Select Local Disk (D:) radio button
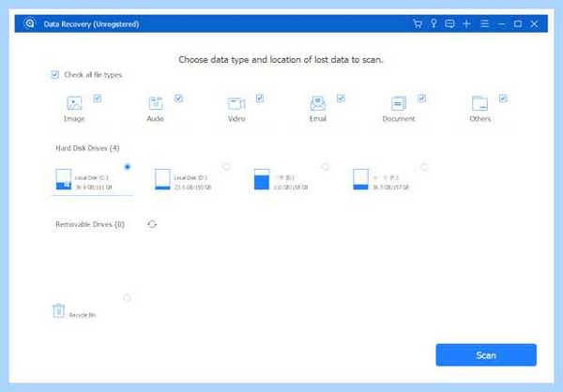 pos(226,167)
